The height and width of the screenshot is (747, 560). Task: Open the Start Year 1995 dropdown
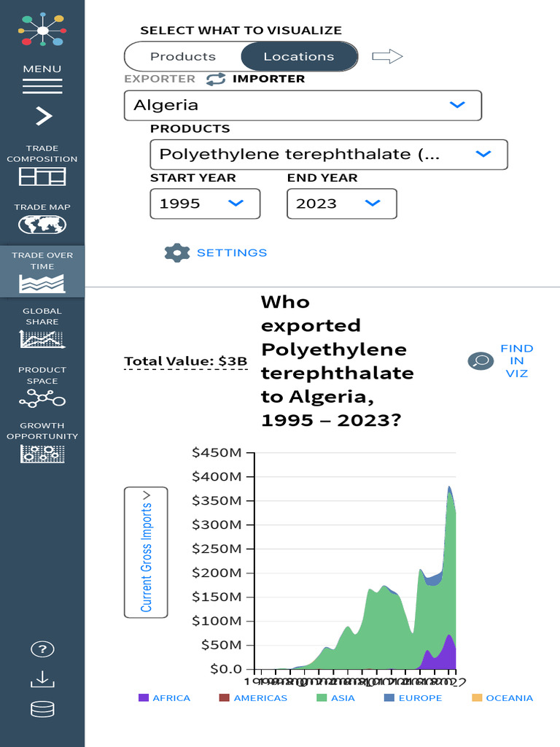pyautogui.click(x=205, y=204)
